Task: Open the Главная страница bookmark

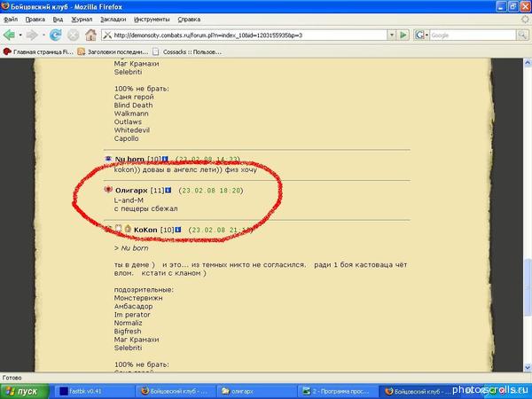Action: point(38,52)
